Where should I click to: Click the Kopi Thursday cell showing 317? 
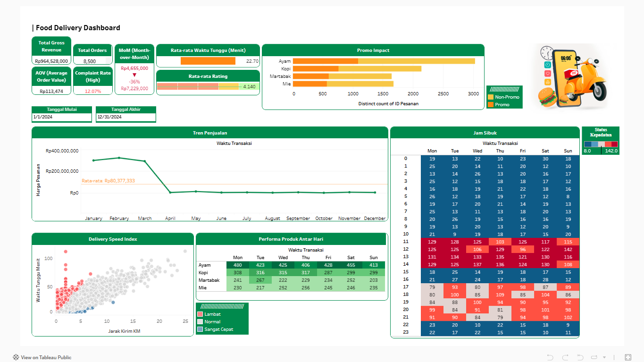point(306,272)
